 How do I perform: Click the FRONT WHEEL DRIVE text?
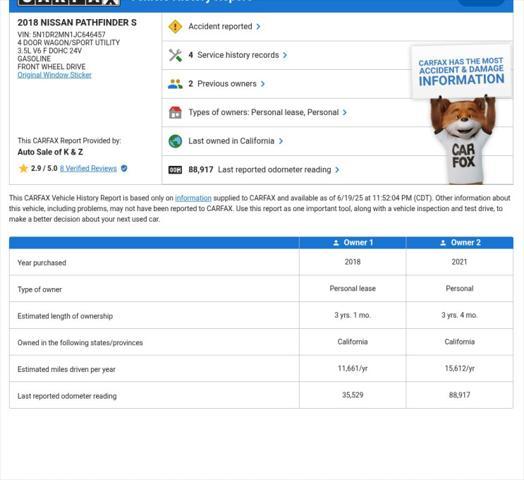tap(51, 67)
